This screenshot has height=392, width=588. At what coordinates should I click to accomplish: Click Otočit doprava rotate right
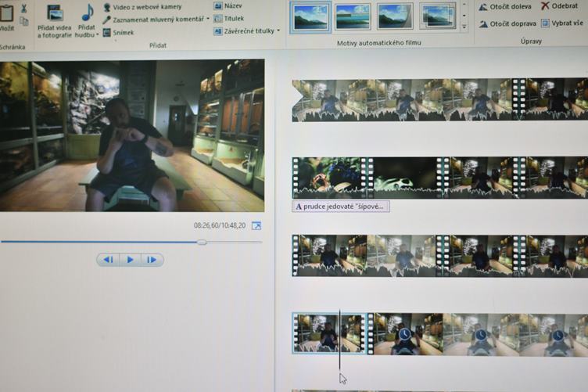click(x=507, y=23)
